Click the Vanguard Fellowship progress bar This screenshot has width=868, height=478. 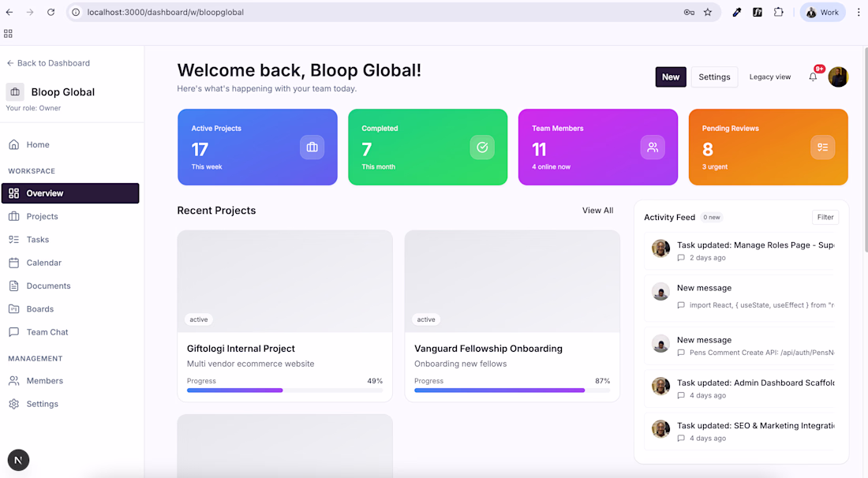[x=512, y=390]
